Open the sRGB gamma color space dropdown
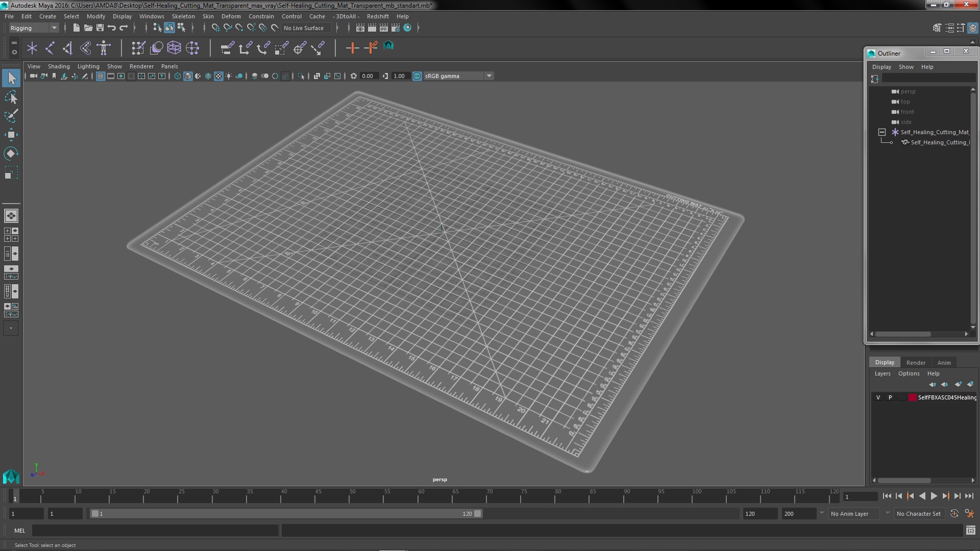The image size is (980, 551). point(489,76)
